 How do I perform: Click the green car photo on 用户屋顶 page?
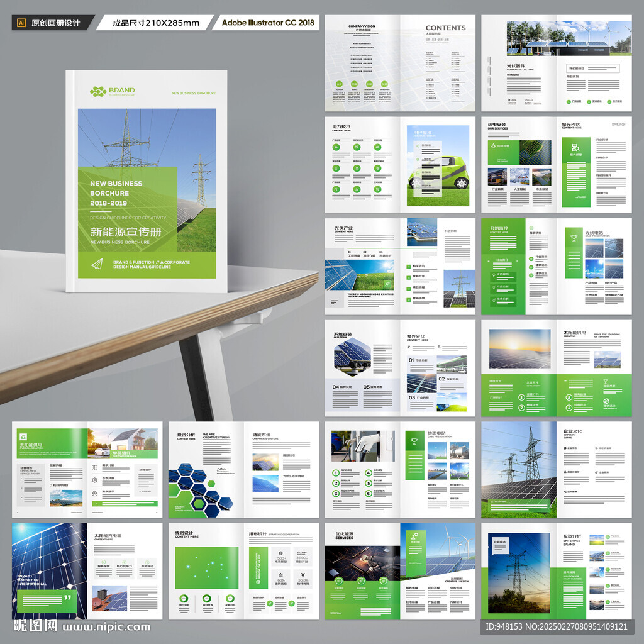(x=440, y=172)
